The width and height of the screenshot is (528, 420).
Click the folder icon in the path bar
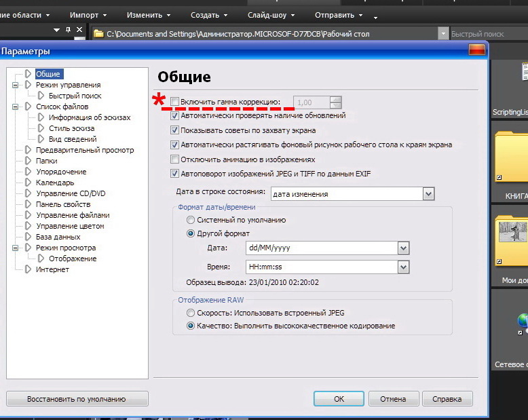pos(98,33)
